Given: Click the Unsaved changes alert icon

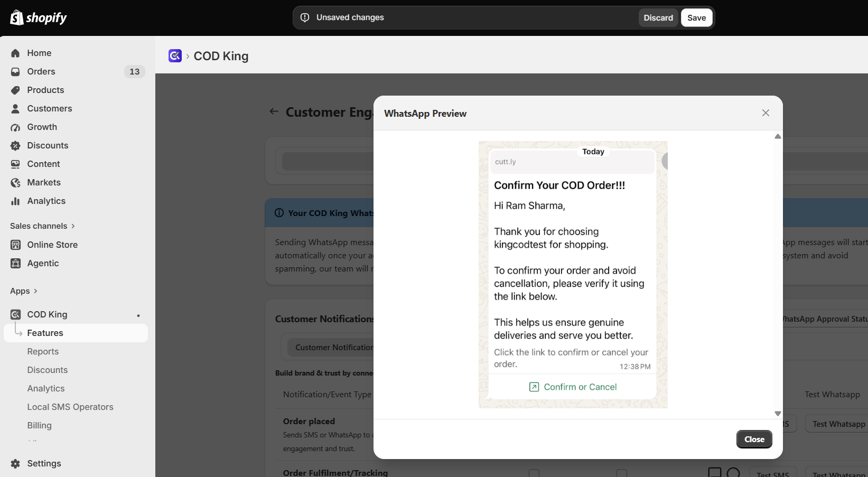Looking at the screenshot, I should pyautogui.click(x=305, y=17).
